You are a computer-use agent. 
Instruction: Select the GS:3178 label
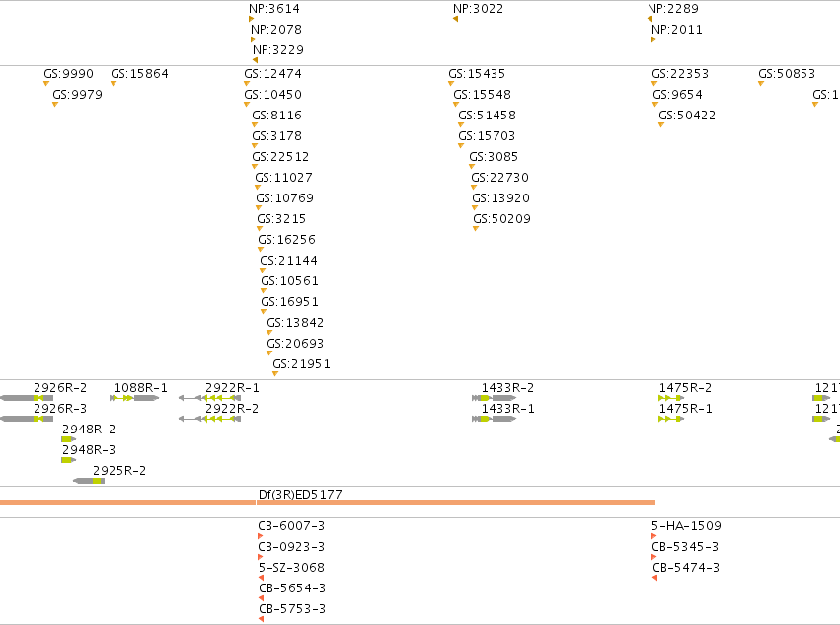(x=277, y=136)
